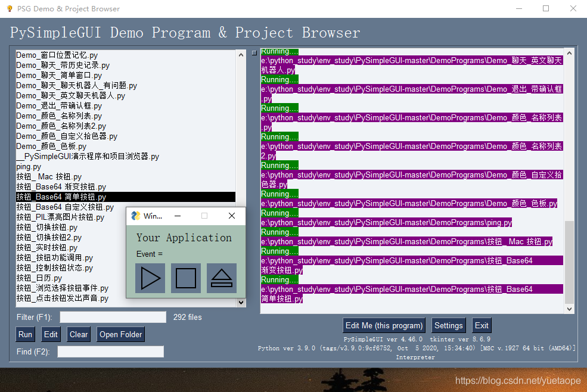Click the output pane scrollbar thumb

pyautogui.click(x=569, y=262)
